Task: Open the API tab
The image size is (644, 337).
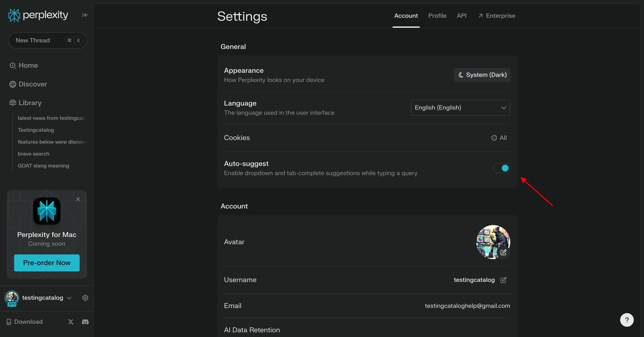Action: (x=462, y=16)
